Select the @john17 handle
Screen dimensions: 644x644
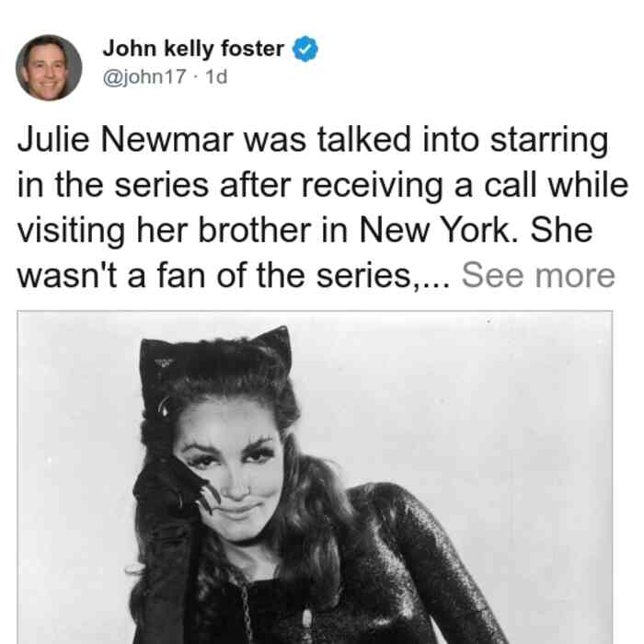144,76
